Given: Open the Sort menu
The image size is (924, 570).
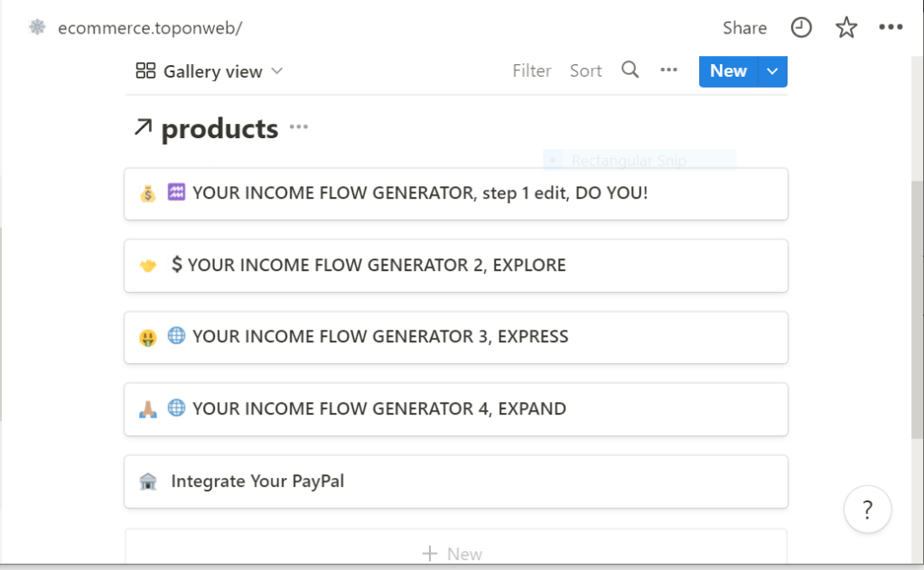Looking at the screenshot, I should pyautogui.click(x=585, y=71).
